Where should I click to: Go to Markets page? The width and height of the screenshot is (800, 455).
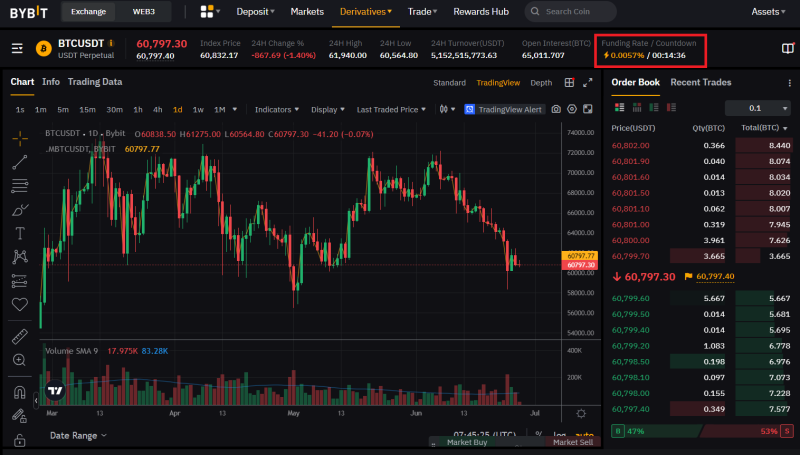click(307, 11)
